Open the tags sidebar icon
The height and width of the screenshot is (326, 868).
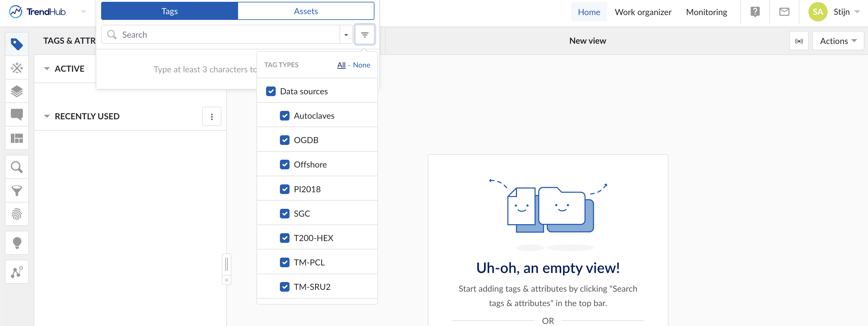(17, 44)
